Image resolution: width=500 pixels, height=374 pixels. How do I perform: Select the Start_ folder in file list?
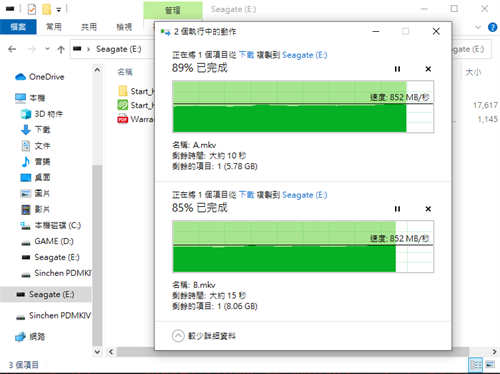[x=136, y=91]
